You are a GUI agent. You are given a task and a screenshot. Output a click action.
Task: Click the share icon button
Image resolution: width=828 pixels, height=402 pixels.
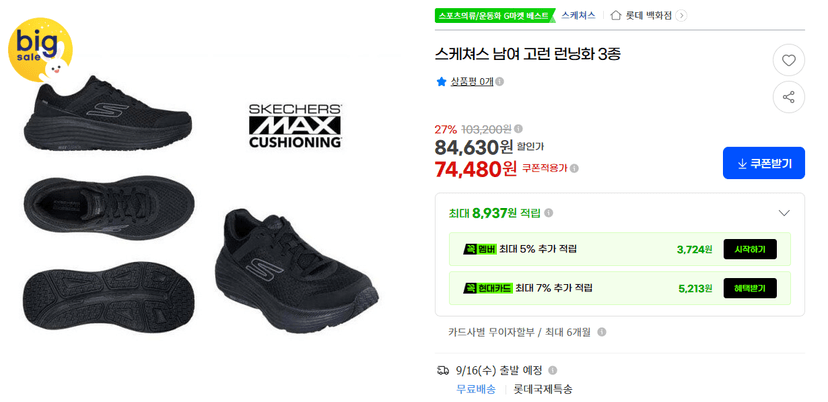(x=788, y=97)
